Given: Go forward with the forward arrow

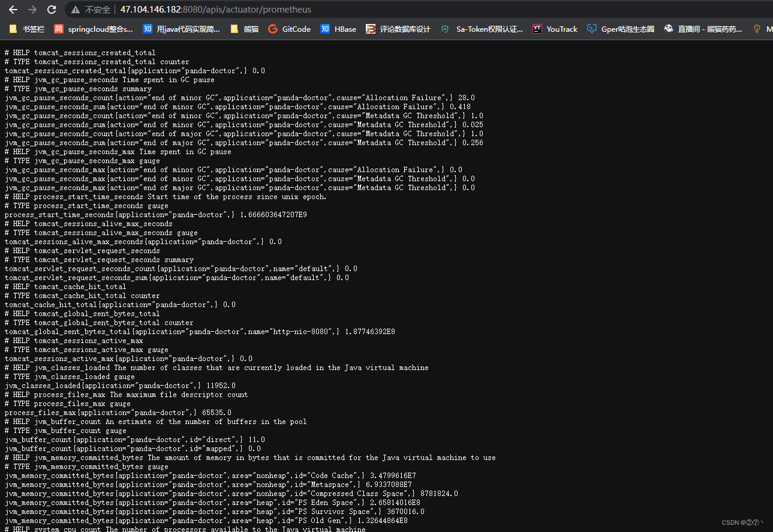Looking at the screenshot, I should (32, 10).
